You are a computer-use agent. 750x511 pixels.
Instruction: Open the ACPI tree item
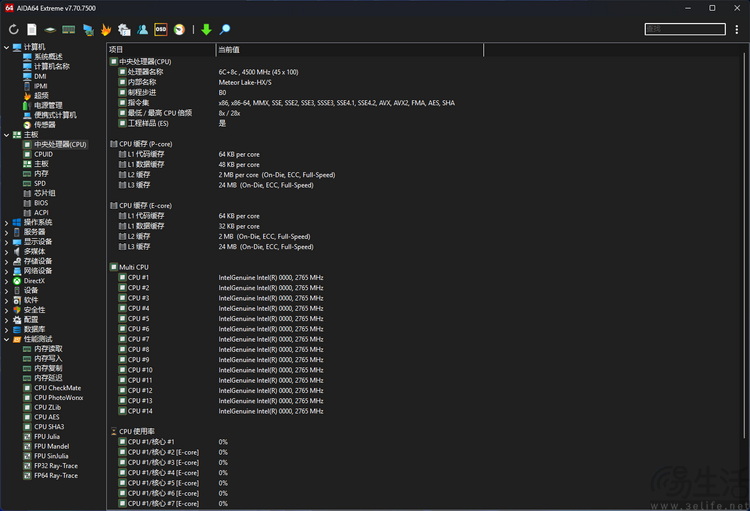point(41,213)
